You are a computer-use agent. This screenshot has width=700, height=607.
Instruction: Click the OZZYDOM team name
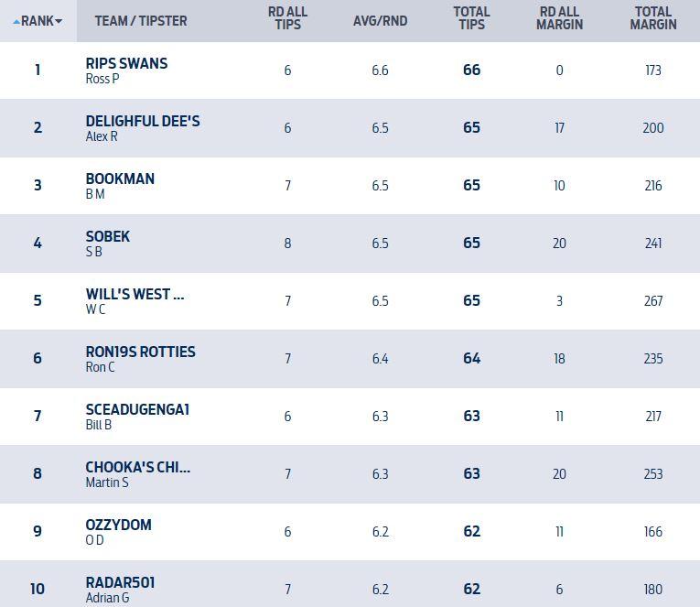[x=118, y=525]
